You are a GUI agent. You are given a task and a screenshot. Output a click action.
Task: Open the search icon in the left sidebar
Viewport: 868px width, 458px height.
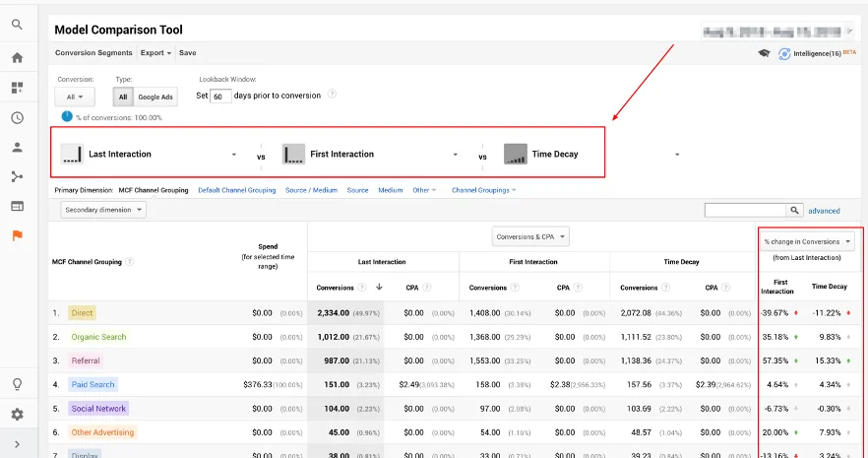[x=17, y=25]
